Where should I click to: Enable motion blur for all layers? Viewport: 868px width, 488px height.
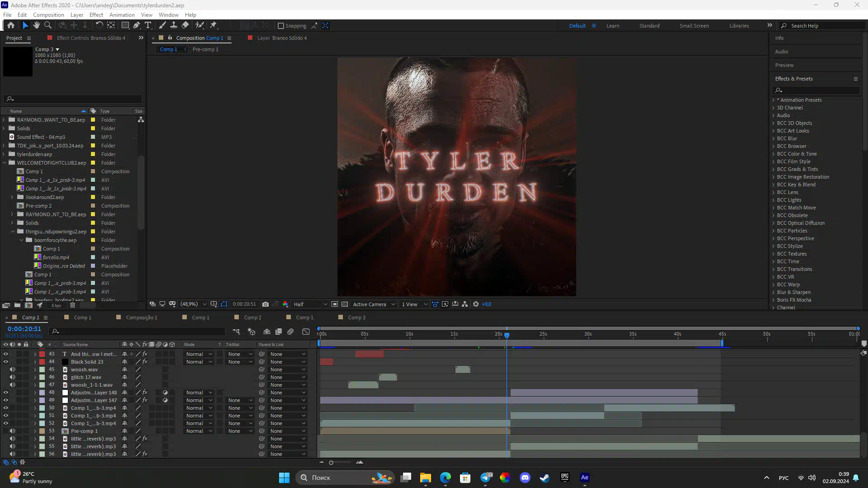click(290, 332)
